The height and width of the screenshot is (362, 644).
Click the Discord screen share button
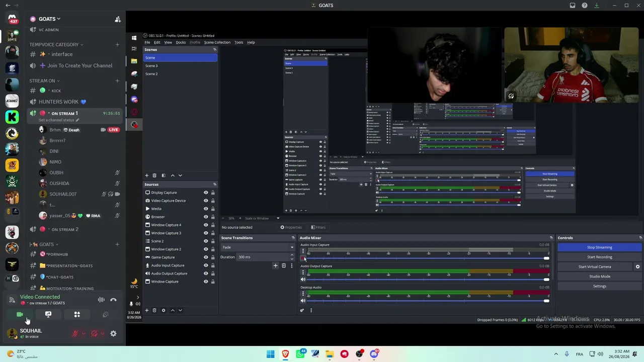click(48, 314)
